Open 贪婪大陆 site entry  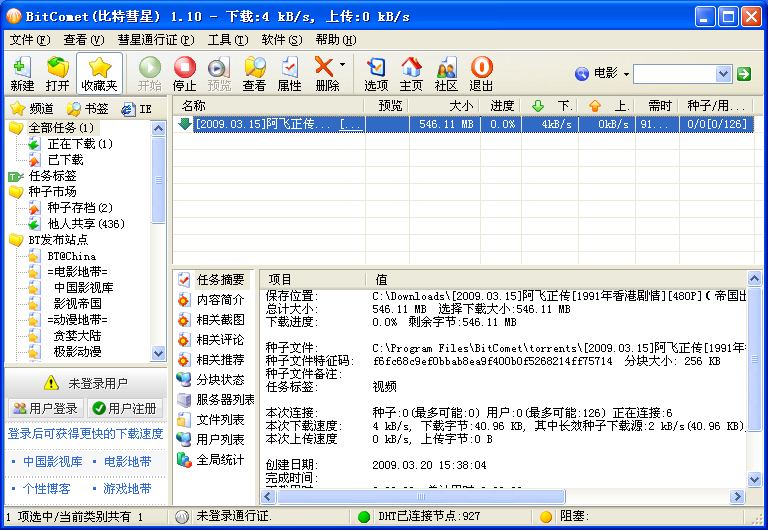pyautogui.click(x=77, y=336)
